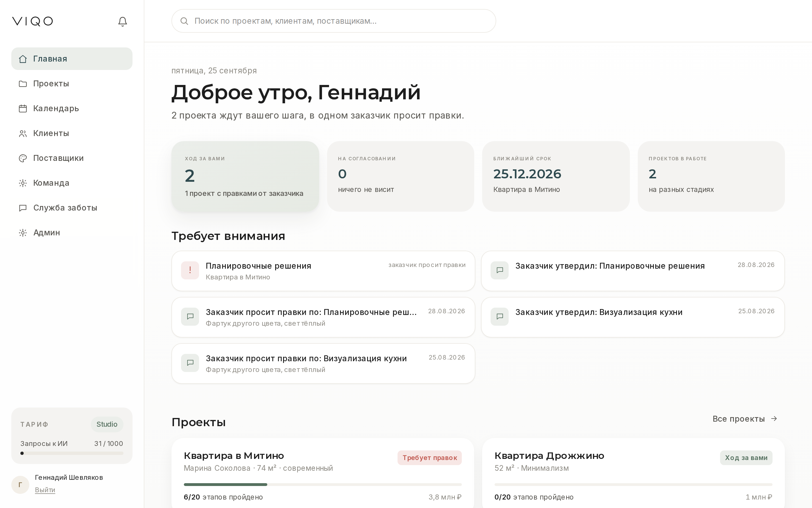Click the user avatar with letter Г
The image size is (812, 508).
[20, 485]
